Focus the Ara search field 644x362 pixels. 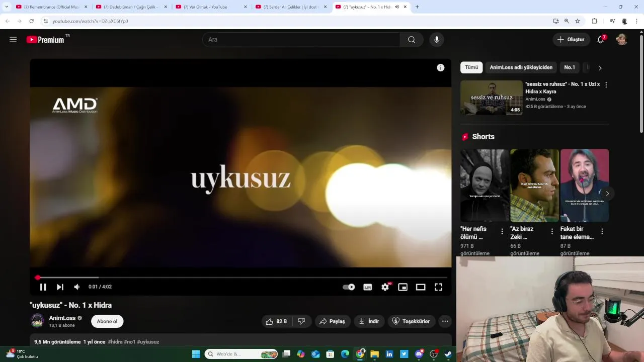(301, 40)
